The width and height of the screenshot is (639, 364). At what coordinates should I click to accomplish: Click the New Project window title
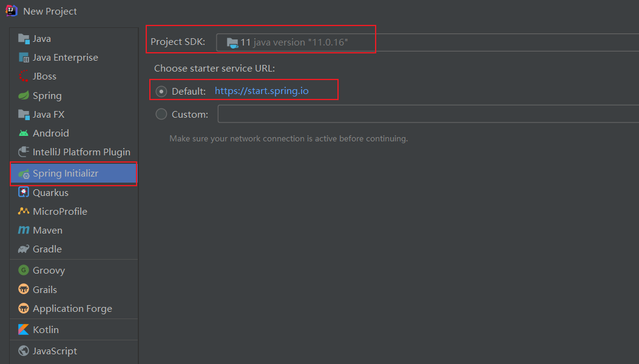[x=50, y=12]
